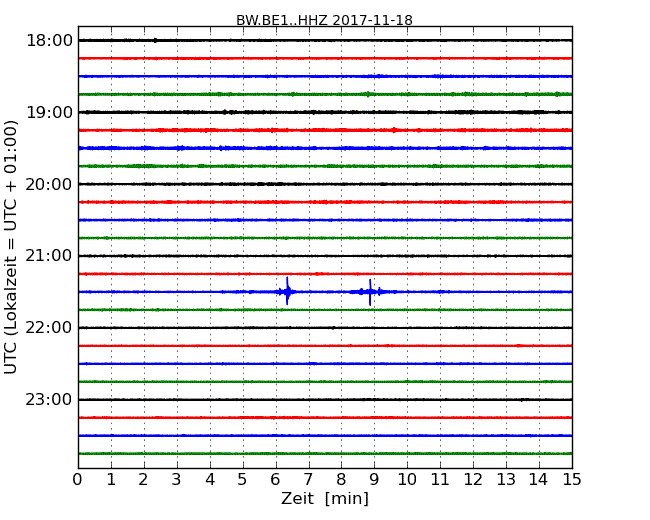
Task: Click the x-axis tick label 2
Action: pyautogui.click(x=143, y=480)
